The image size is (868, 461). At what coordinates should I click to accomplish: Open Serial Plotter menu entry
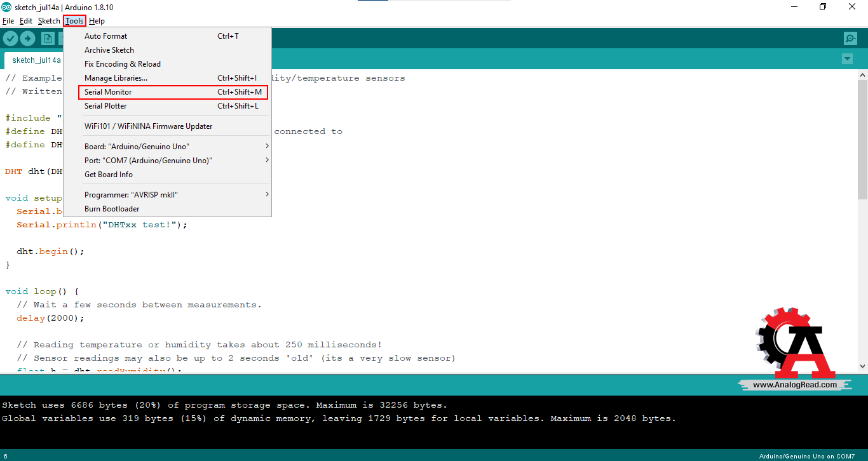click(x=167, y=106)
